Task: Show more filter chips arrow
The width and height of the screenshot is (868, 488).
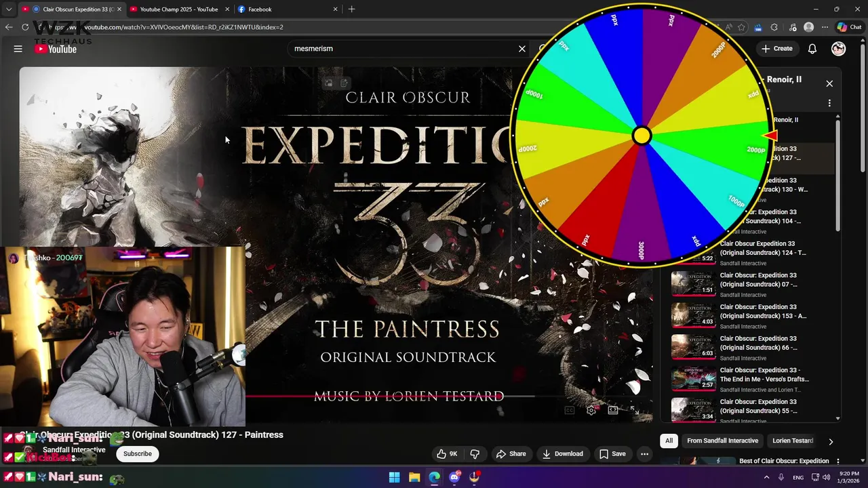Action: click(831, 441)
